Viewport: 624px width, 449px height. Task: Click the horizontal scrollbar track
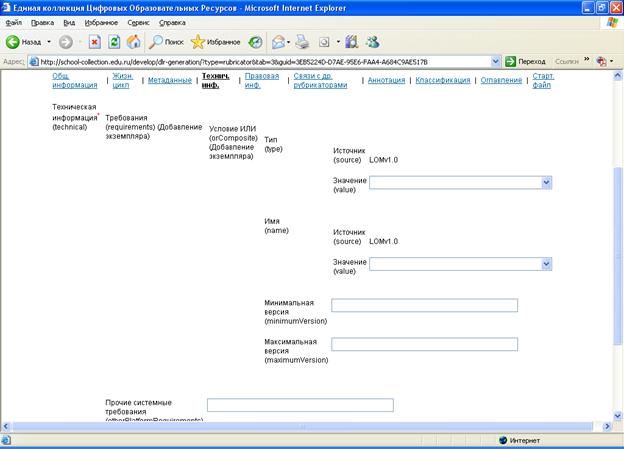[x=302, y=427]
